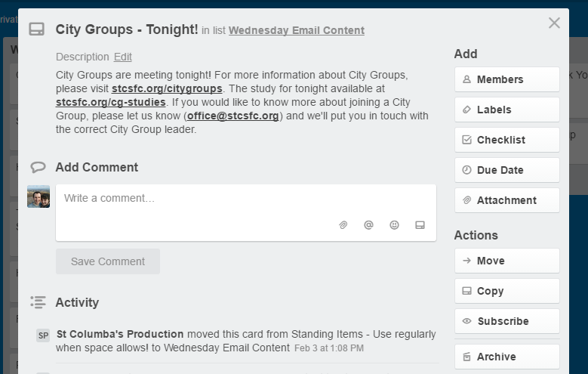Open the Labels menu
The width and height of the screenshot is (588, 374).
(x=507, y=110)
